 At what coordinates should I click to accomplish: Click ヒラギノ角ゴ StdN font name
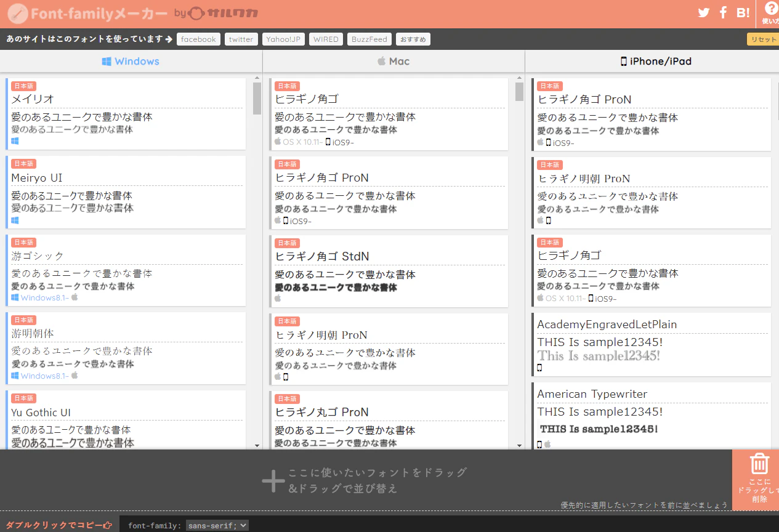click(x=322, y=256)
